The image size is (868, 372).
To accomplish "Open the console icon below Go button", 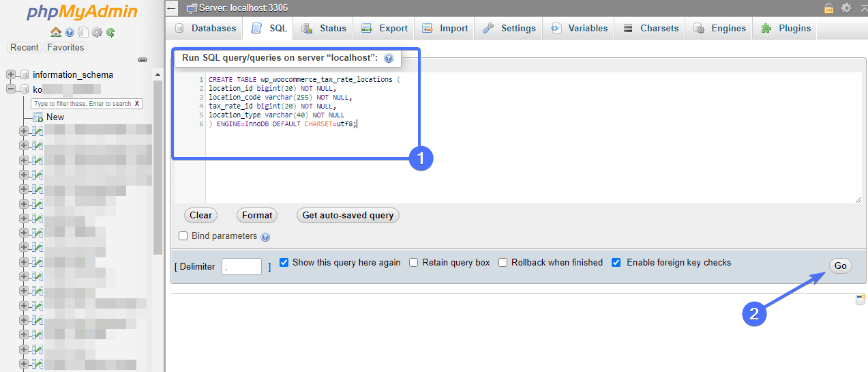I will click(x=860, y=299).
